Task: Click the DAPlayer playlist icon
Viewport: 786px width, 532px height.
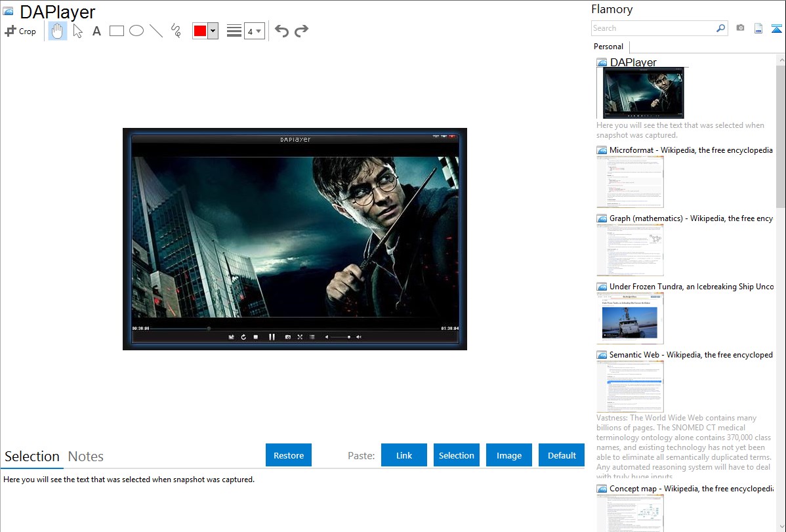Action: [312, 337]
